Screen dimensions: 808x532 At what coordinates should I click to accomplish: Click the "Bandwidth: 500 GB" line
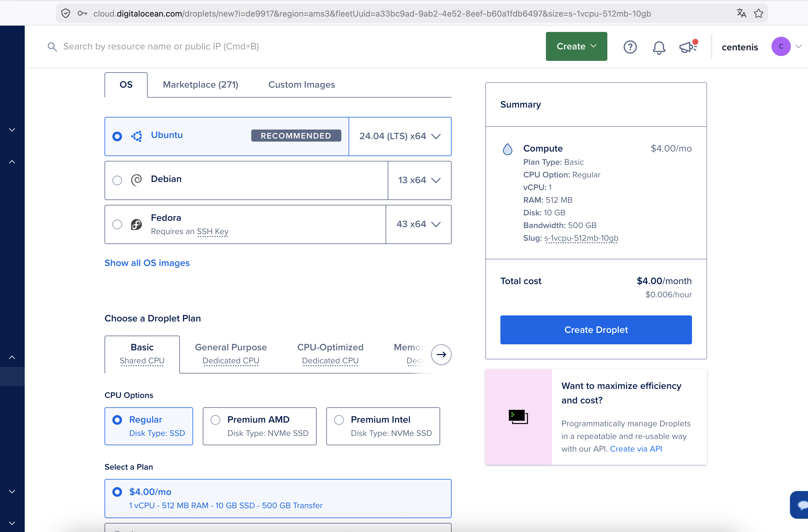pos(560,225)
